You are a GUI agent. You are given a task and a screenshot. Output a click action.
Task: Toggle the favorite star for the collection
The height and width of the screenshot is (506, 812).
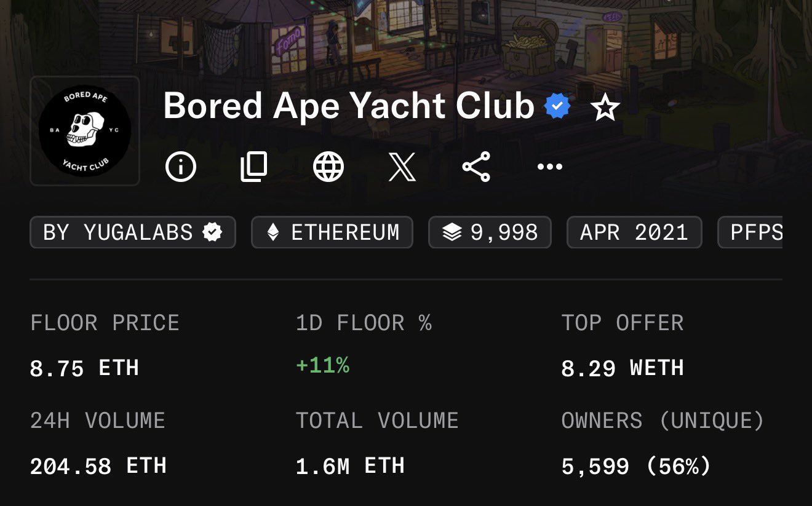pyautogui.click(x=605, y=109)
